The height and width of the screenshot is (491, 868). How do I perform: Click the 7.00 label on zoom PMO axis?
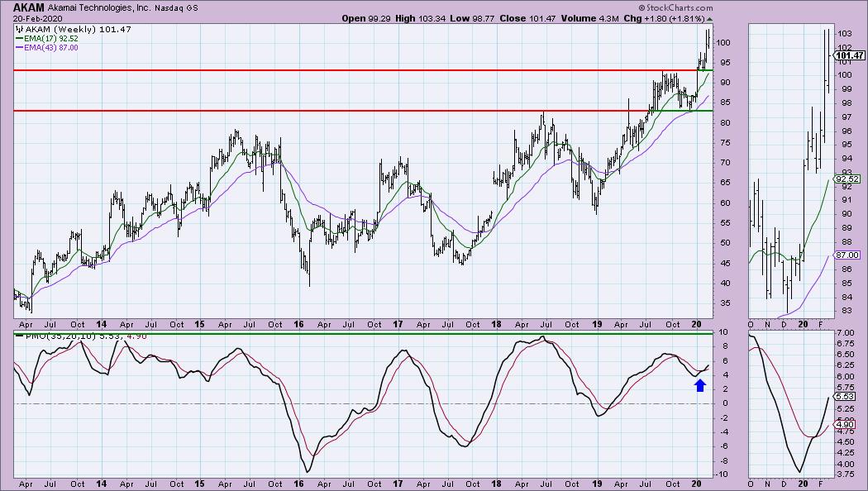[x=846, y=332]
